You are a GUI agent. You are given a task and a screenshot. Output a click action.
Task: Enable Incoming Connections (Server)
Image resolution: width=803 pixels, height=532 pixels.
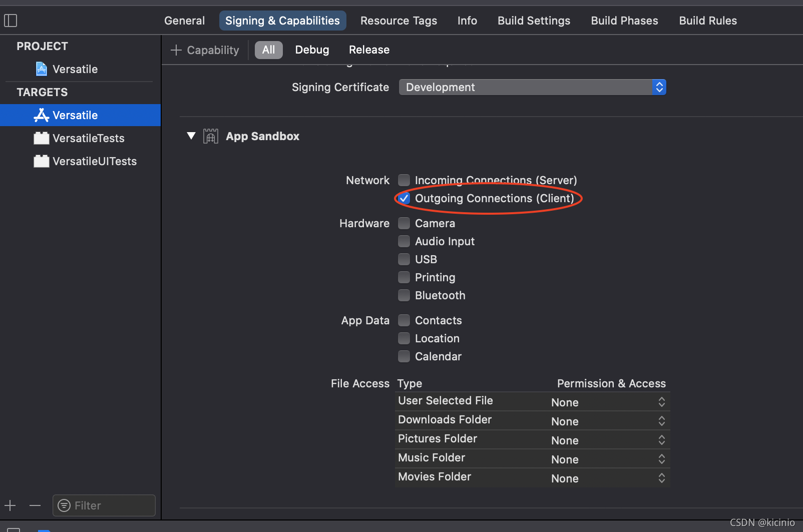[404, 180]
